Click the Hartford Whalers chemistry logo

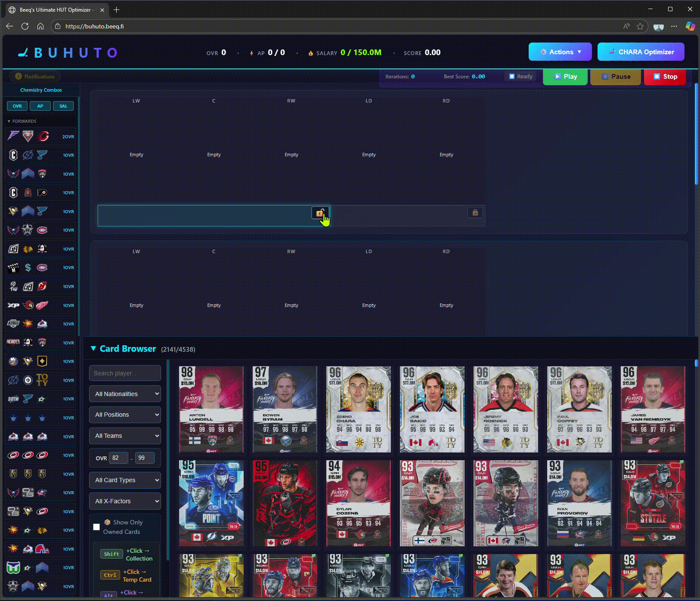coord(13,567)
